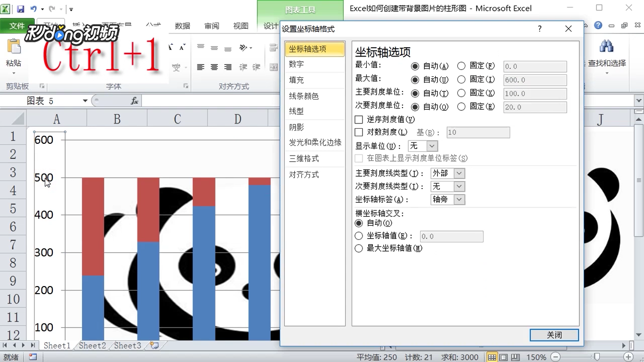Screen dimensions: 644x362
Task: Click the zoom slider handle
Action: pyautogui.click(x=597, y=357)
